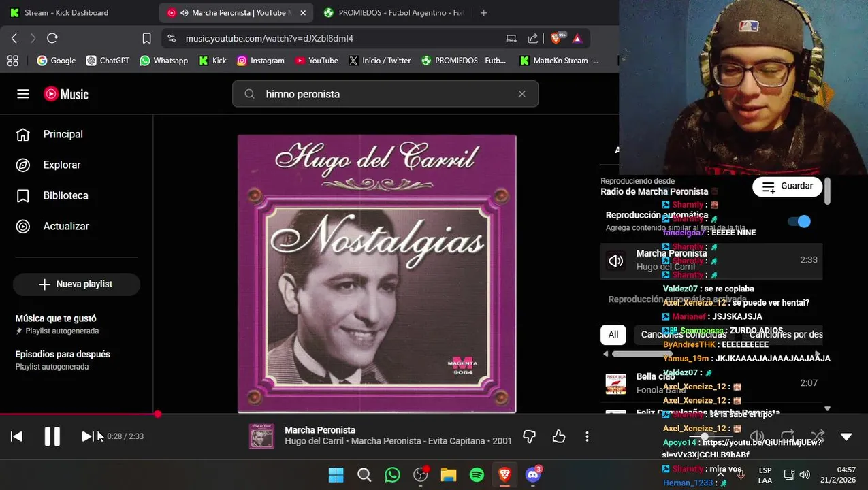Image resolution: width=868 pixels, height=490 pixels.
Task: Focus the himno peronista search field
Action: coord(385,94)
